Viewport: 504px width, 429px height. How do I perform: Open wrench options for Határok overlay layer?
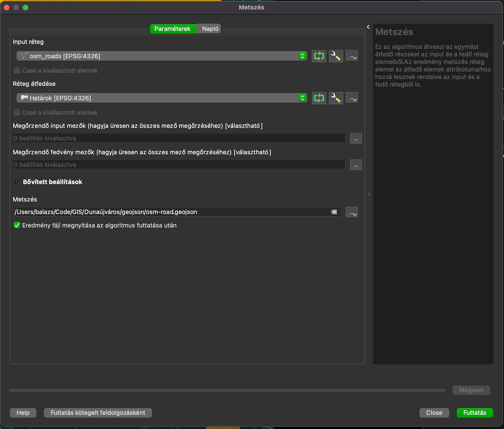(x=336, y=98)
